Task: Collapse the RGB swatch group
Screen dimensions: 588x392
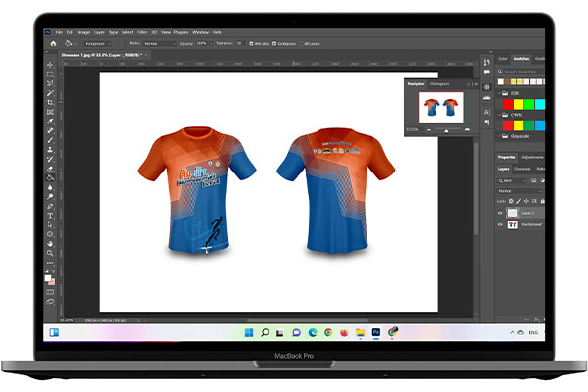Action: pyautogui.click(x=499, y=93)
